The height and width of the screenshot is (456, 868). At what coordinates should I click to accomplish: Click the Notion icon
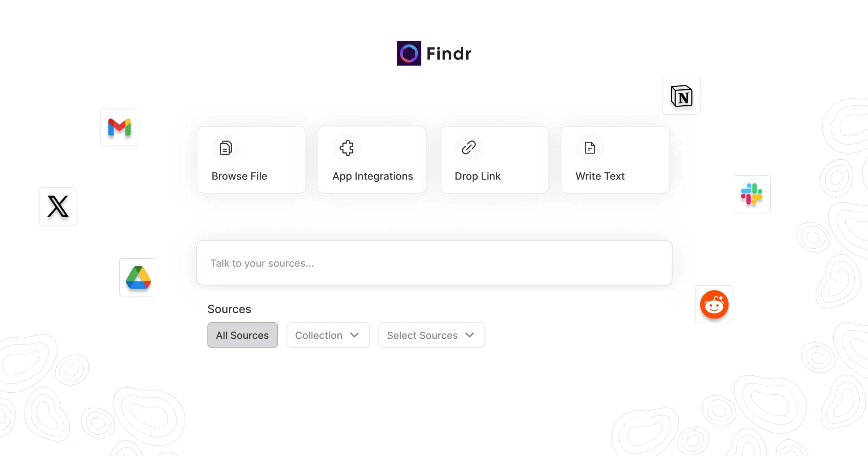tap(681, 96)
